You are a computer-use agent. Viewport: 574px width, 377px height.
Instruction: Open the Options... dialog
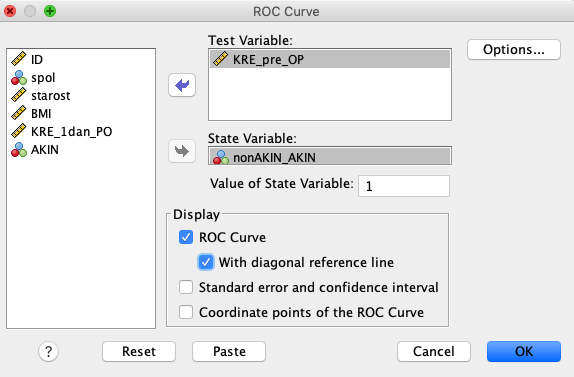pos(514,49)
